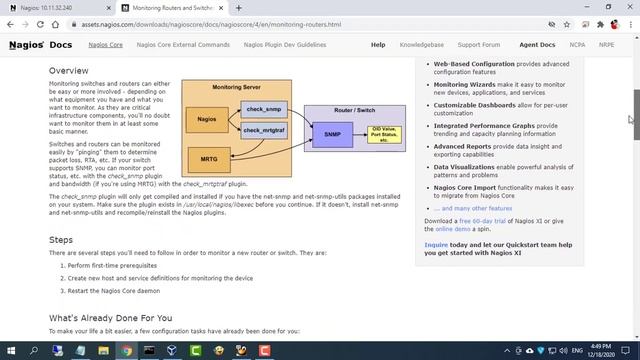Open File Explorer from the taskbar
This screenshot has width=640, height=360.
(103, 351)
